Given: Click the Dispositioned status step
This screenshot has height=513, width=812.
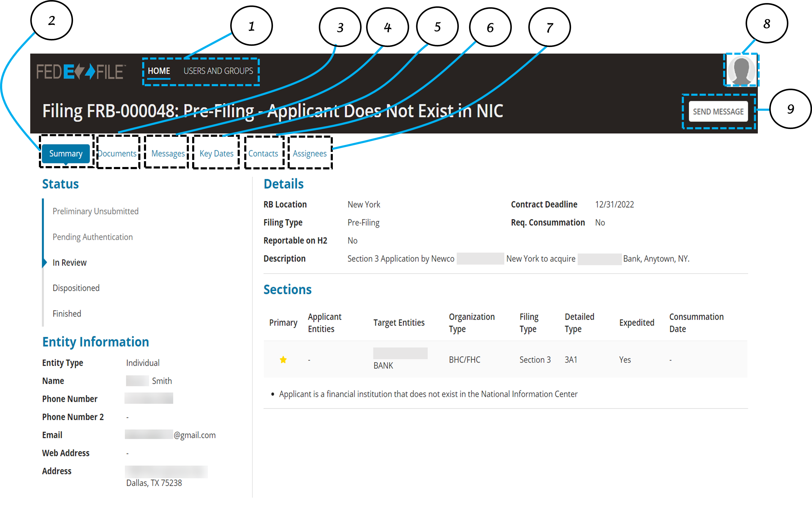Looking at the screenshot, I should tap(76, 288).
